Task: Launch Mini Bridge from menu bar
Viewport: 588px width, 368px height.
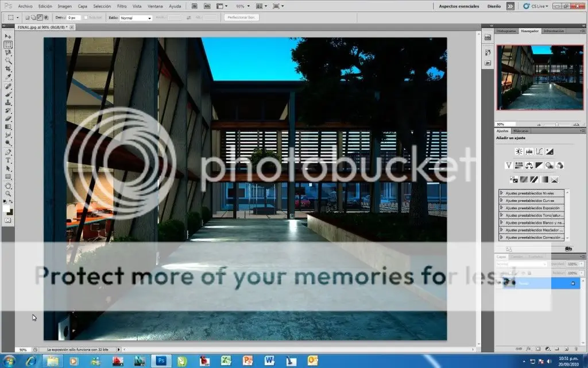Action: [x=207, y=6]
